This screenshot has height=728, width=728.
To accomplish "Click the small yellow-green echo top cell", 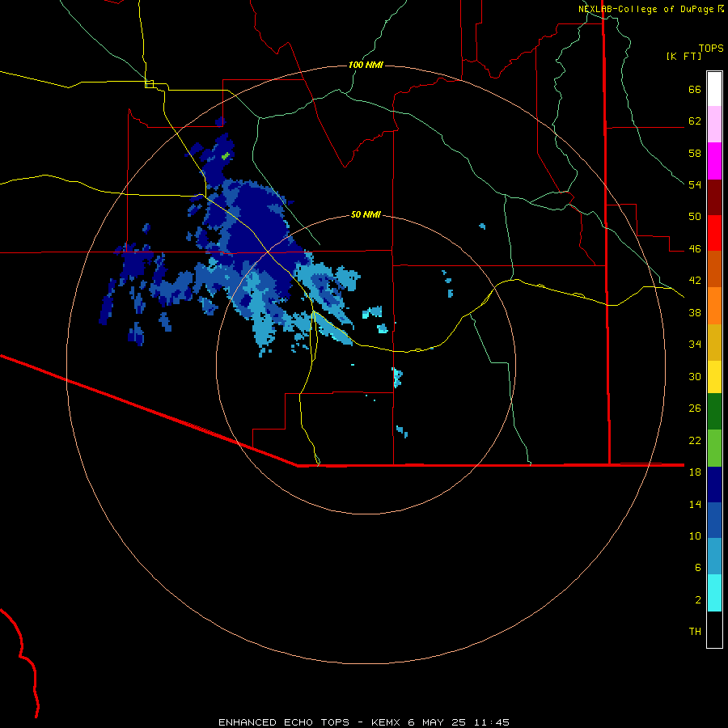I will (226, 156).
